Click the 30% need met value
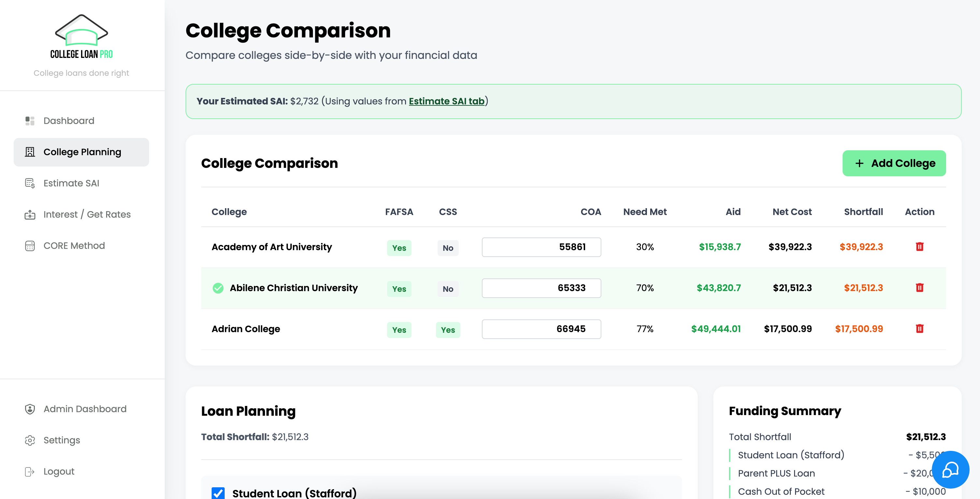Image resolution: width=980 pixels, height=499 pixels. pos(645,247)
